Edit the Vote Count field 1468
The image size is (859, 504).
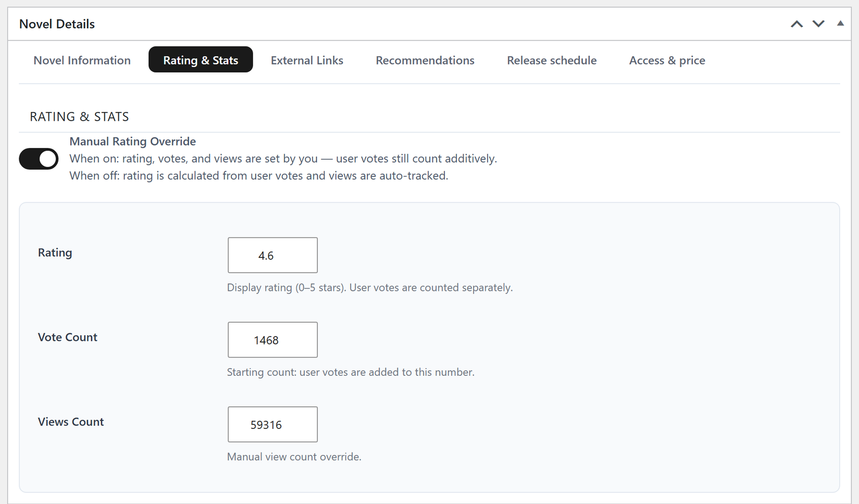(273, 340)
